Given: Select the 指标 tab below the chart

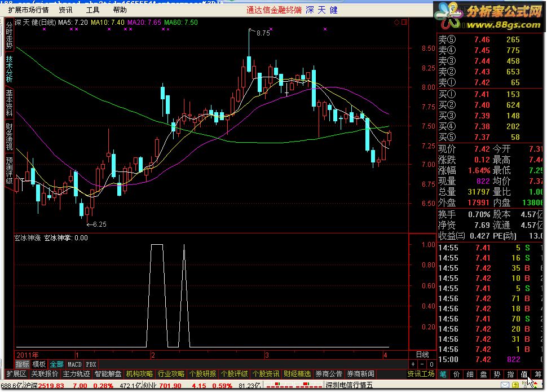Looking at the screenshot, I should 23,364.
